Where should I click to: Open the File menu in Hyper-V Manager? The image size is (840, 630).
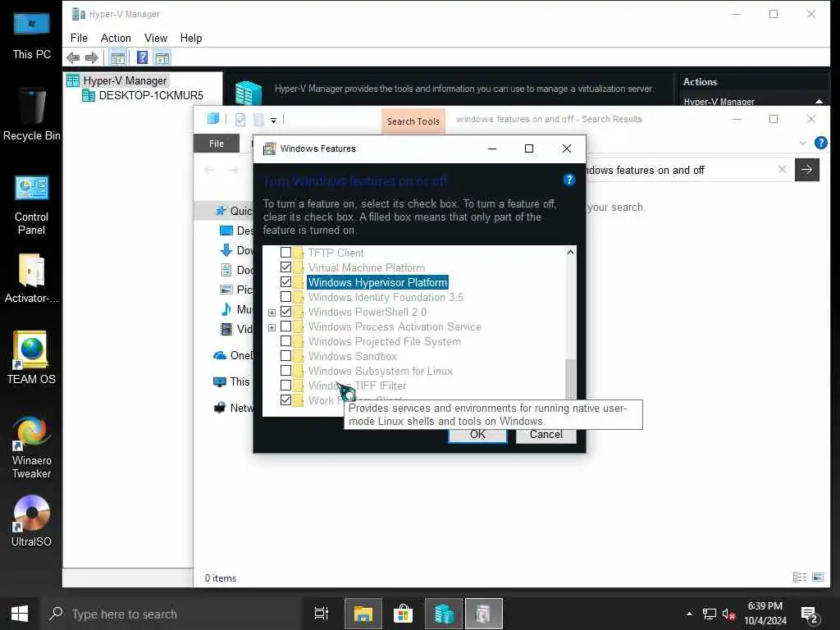tap(79, 38)
